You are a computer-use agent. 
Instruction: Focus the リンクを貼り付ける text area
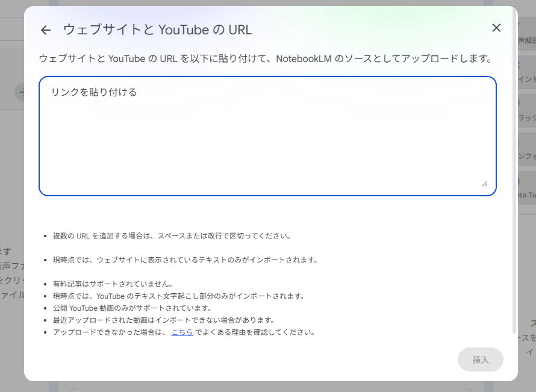pos(267,136)
